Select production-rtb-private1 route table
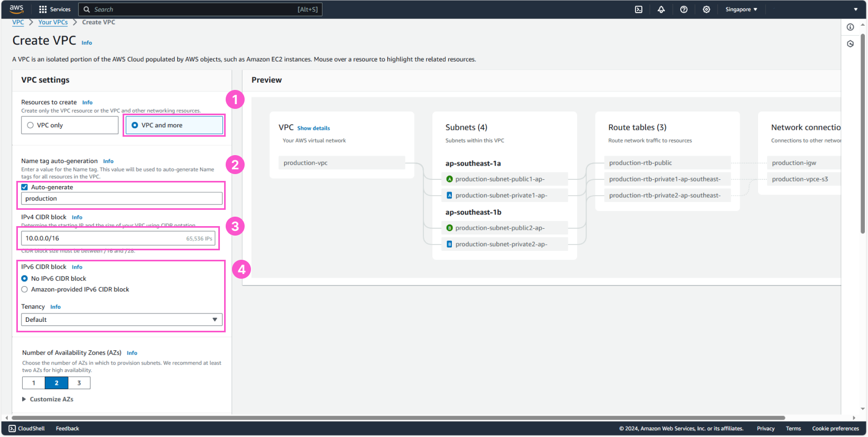 click(668, 179)
